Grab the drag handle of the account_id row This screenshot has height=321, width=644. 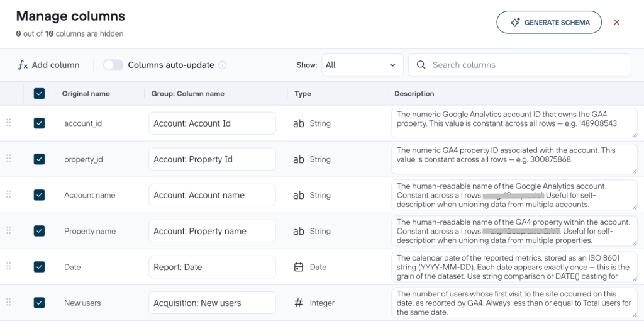[x=9, y=123]
